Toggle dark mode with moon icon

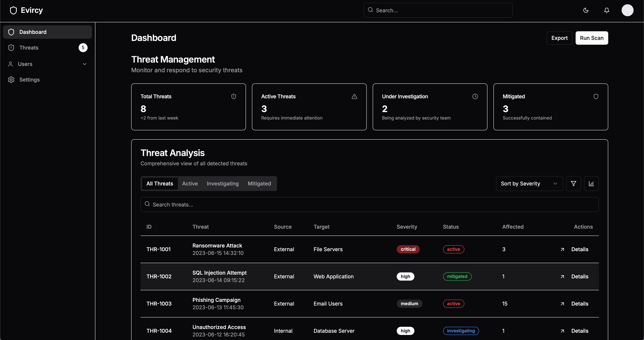(586, 10)
